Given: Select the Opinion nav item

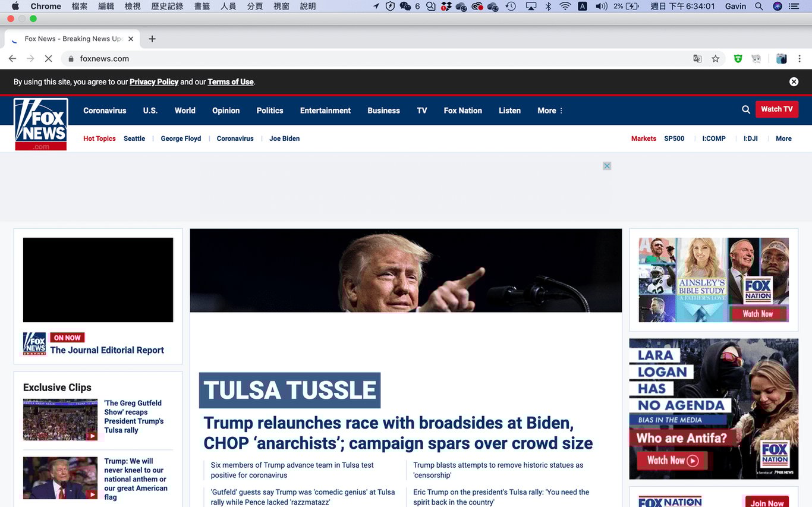Looking at the screenshot, I should (226, 111).
